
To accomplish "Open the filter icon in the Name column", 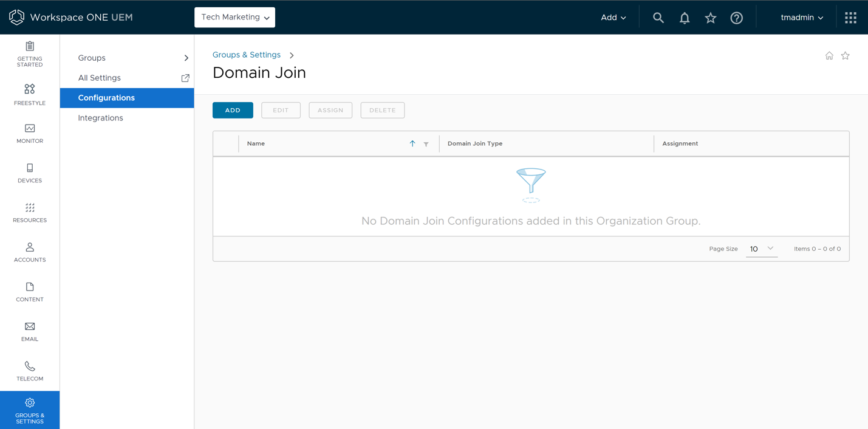I will tap(425, 144).
